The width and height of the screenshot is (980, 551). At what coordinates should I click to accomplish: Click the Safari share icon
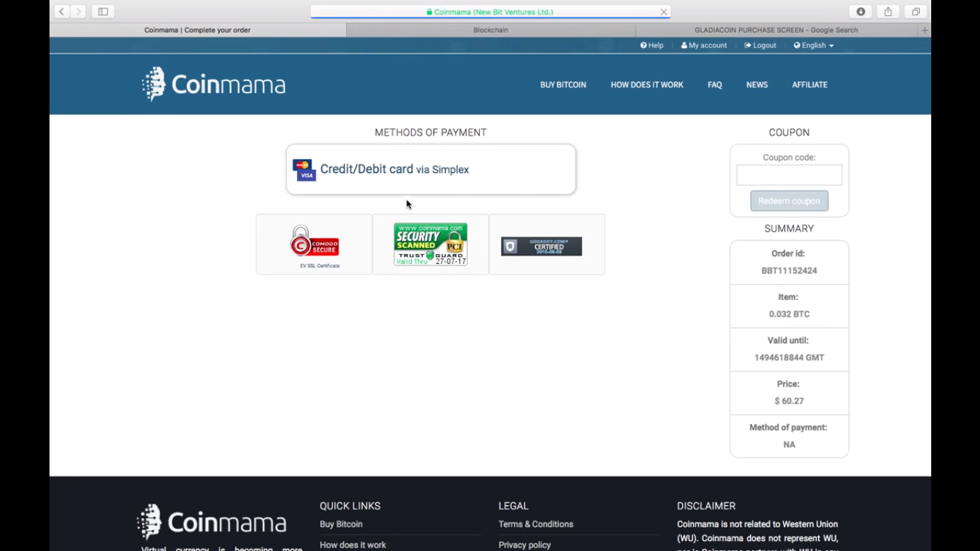pos(888,11)
